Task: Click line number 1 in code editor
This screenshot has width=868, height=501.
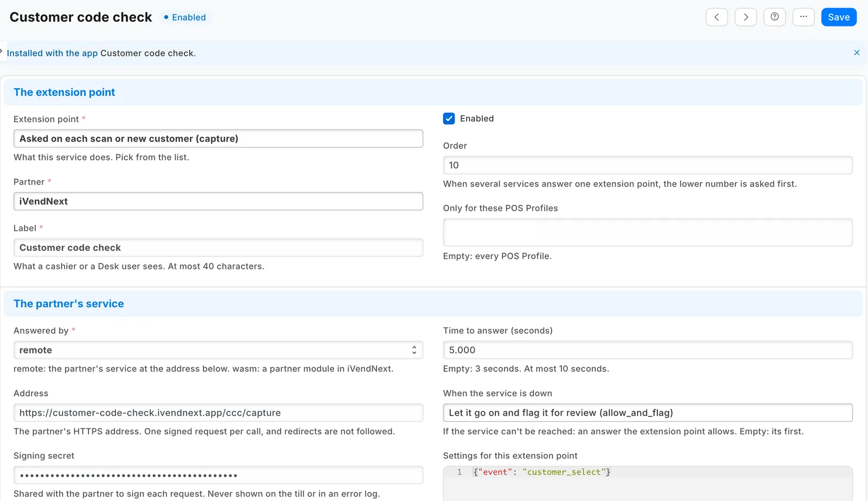Action: 459,472
